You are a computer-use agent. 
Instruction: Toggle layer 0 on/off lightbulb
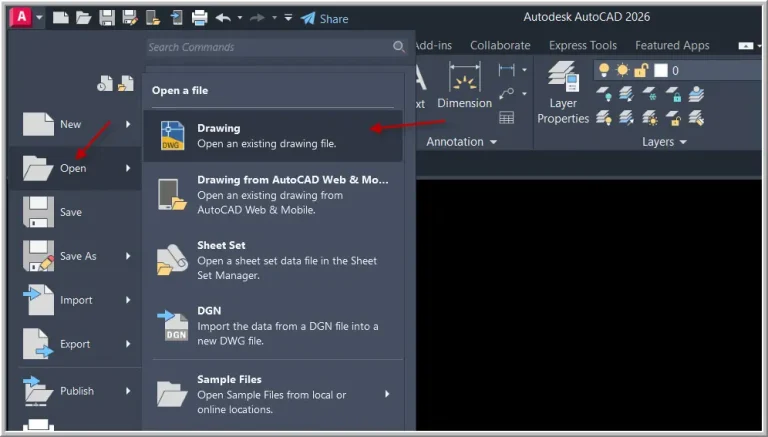coord(604,71)
